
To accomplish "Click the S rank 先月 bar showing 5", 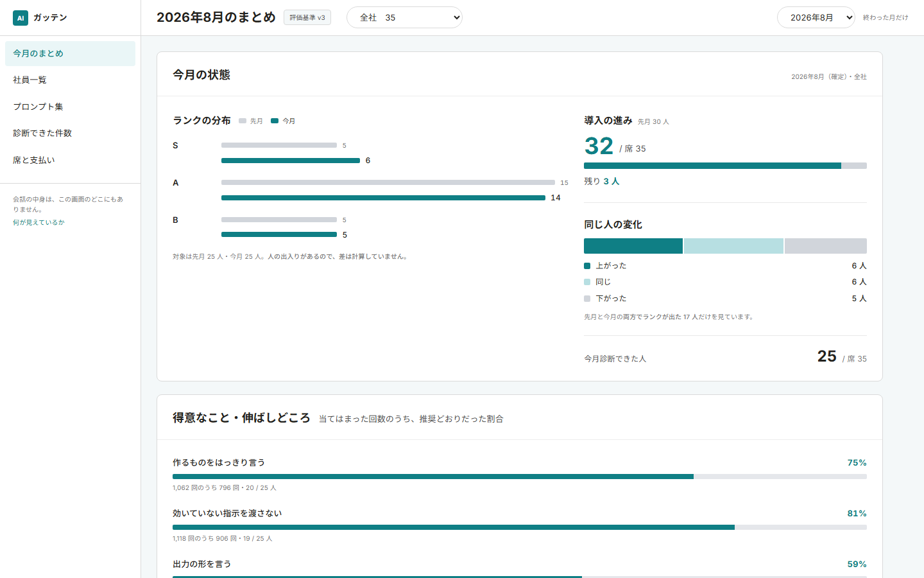I will (279, 146).
